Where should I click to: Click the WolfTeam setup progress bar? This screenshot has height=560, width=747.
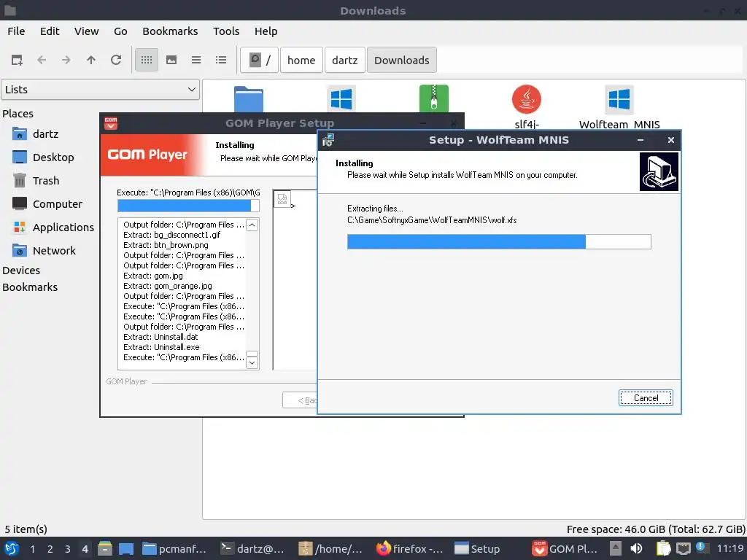499,242
